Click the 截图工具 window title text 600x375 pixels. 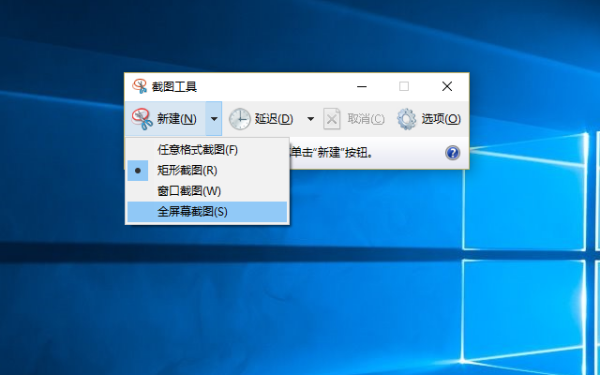[174, 87]
